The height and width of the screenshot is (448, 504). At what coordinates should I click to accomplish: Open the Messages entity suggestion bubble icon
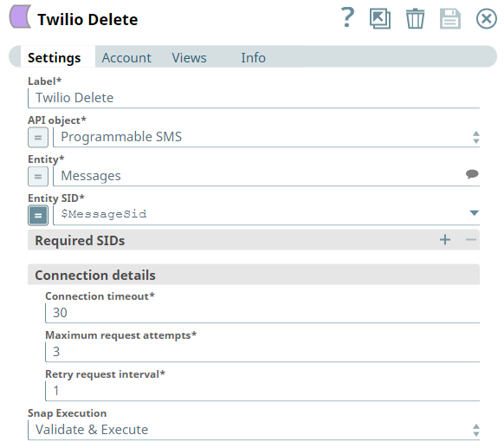tap(472, 174)
